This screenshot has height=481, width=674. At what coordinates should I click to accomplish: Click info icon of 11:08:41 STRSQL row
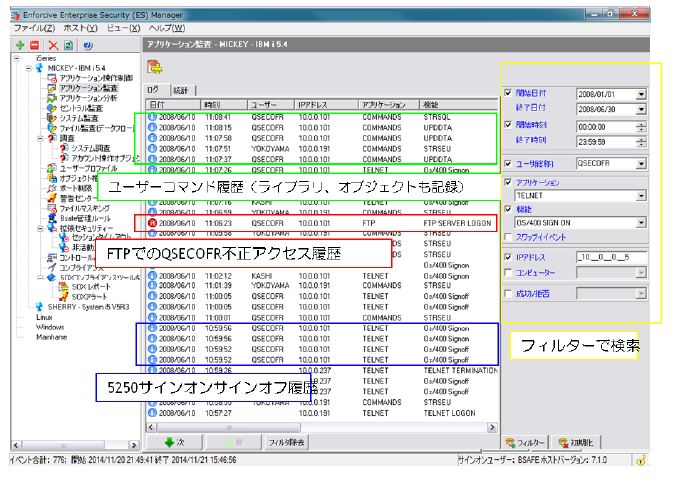(152, 117)
